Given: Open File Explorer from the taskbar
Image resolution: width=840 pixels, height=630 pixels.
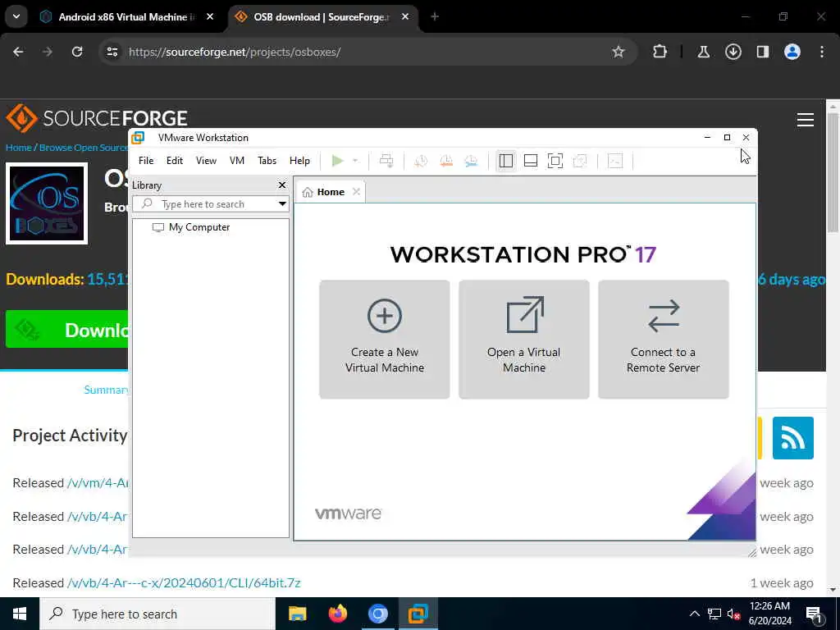Looking at the screenshot, I should click(297, 614).
